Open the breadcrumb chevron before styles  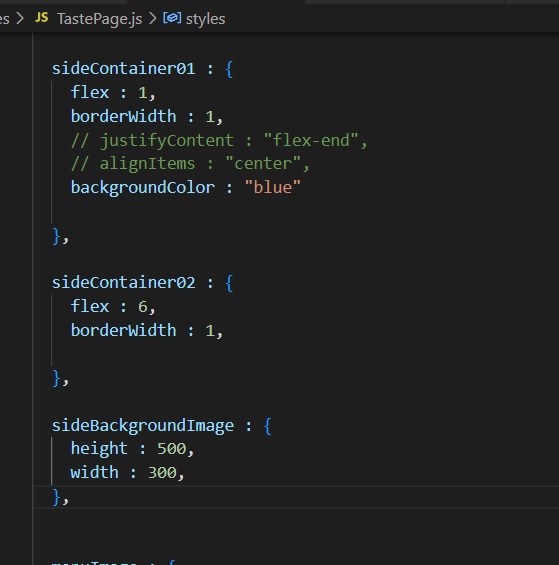tap(152, 18)
